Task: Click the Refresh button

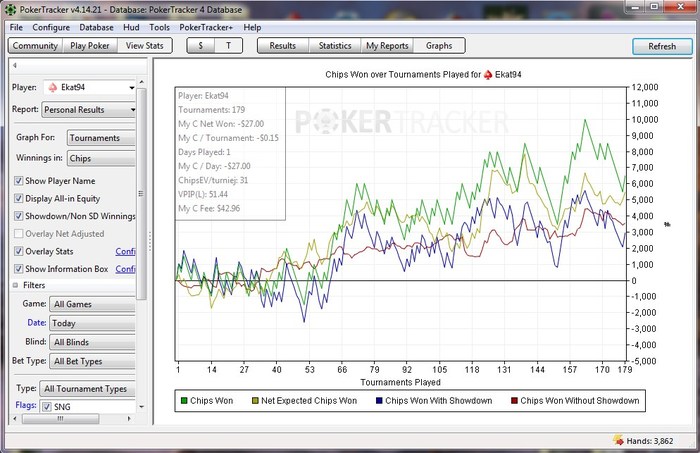Action: (x=662, y=46)
